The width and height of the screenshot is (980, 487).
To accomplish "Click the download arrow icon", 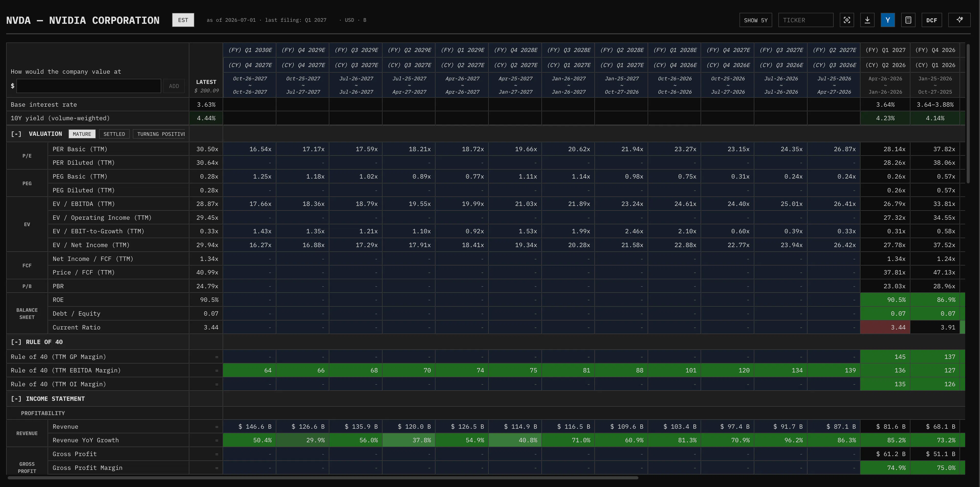I will click(867, 20).
